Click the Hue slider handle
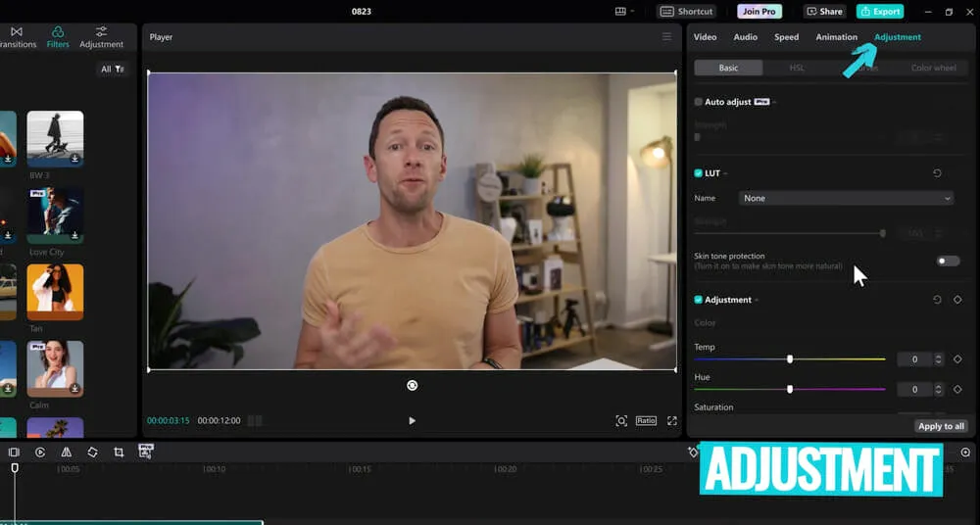The width and height of the screenshot is (980, 525). tap(790, 390)
